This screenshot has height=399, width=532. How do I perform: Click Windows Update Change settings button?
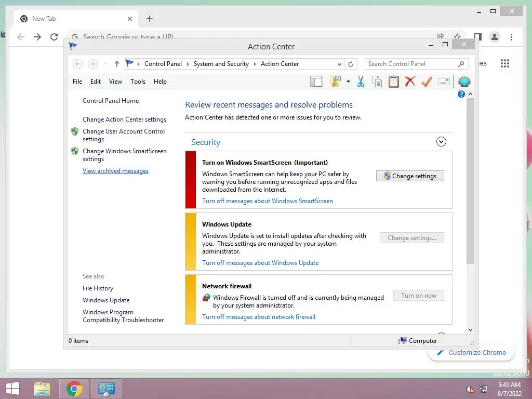(x=411, y=238)
